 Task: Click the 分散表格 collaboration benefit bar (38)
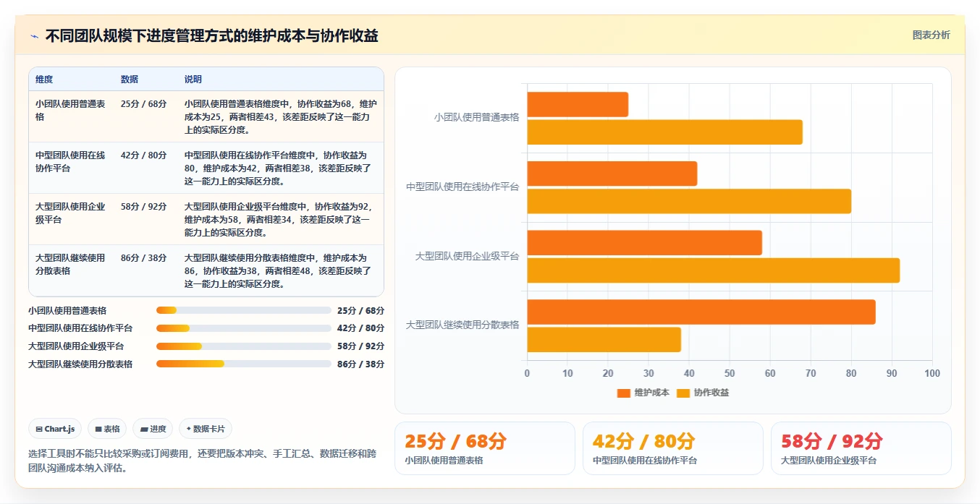pos(604,340)
